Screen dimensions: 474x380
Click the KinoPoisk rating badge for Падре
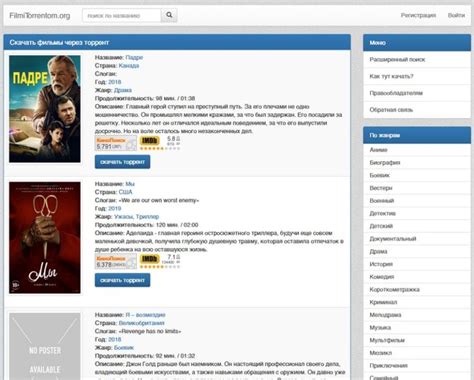[116, 143]
